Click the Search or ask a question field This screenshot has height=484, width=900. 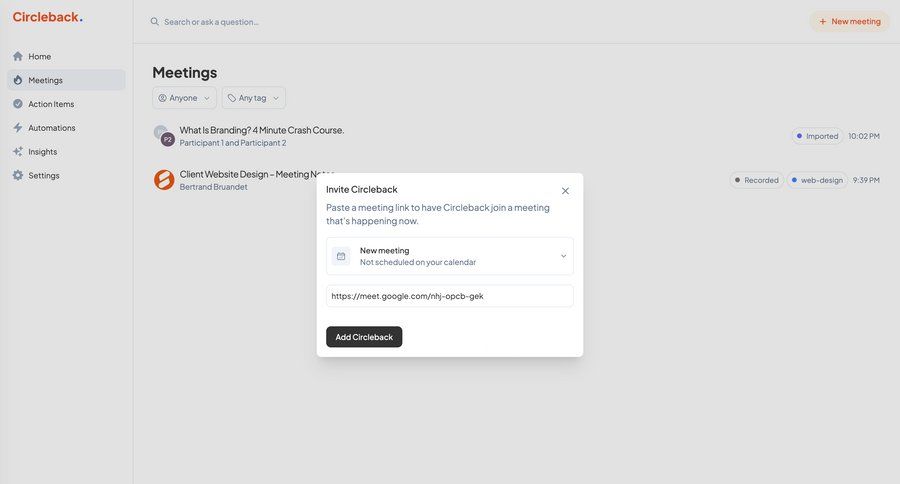pyautogui.click(x=211, y=22)
